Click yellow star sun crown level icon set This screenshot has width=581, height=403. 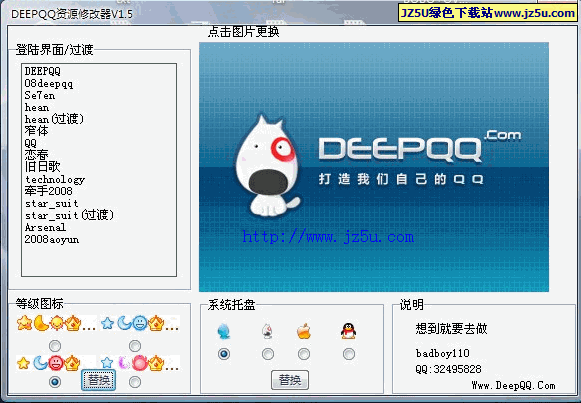pos(56,323)
